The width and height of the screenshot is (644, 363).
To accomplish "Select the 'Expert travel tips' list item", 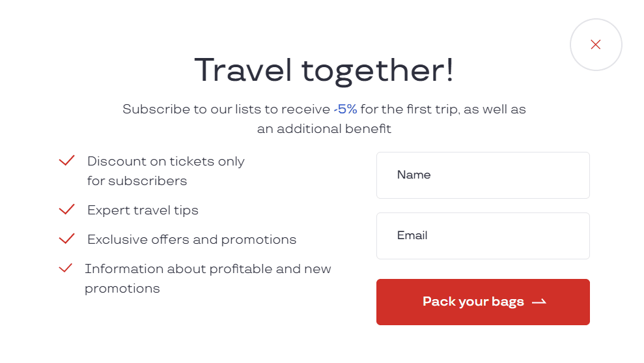I will pyautogui.click(x=143, y=210).
